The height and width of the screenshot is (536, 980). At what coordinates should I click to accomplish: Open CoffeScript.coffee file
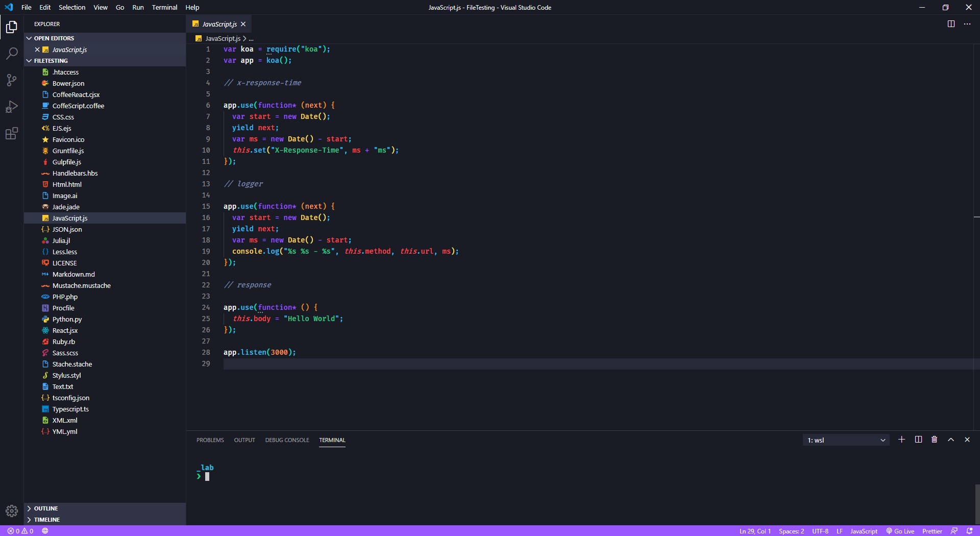coord(105,106)
